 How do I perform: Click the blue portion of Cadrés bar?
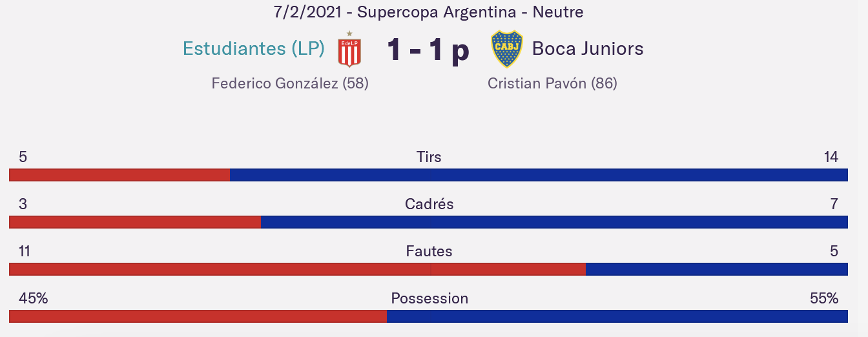(553, 222)
